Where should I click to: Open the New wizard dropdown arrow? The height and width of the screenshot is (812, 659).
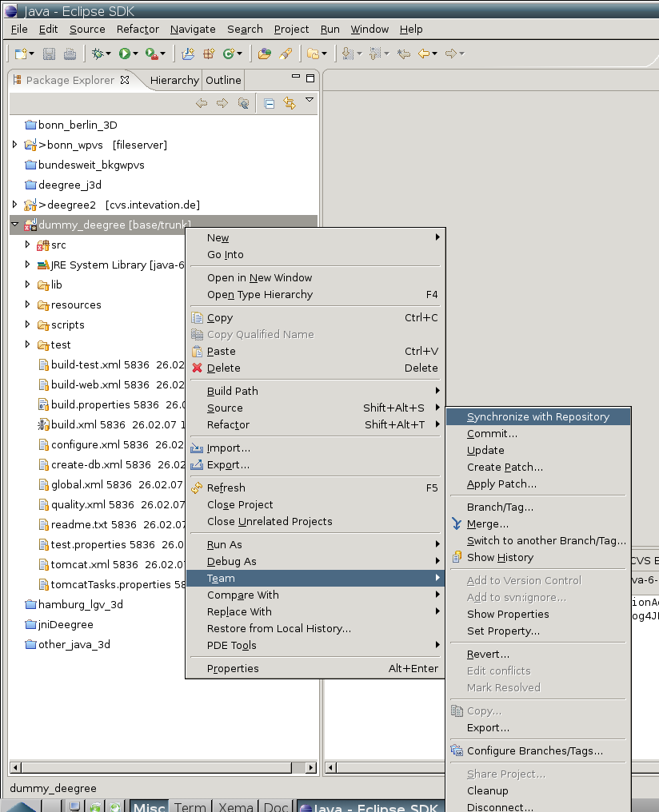coord(32,54)
